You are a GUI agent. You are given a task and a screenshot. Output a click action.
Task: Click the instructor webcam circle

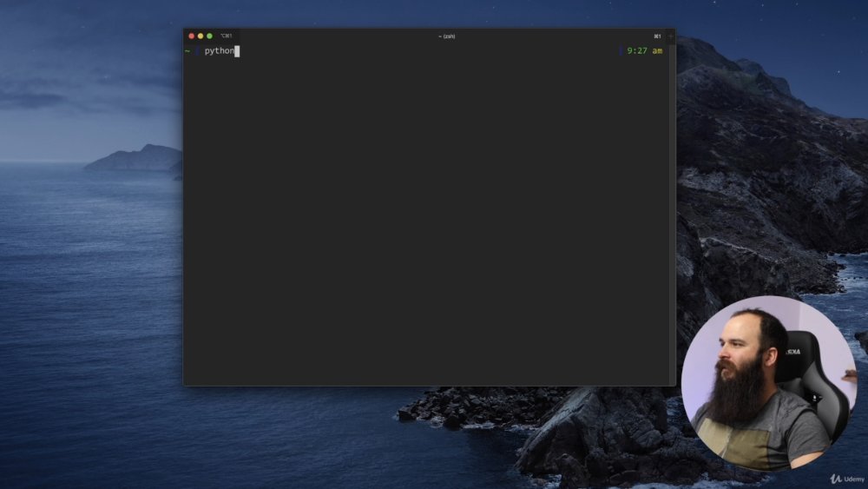pos(769,383)
